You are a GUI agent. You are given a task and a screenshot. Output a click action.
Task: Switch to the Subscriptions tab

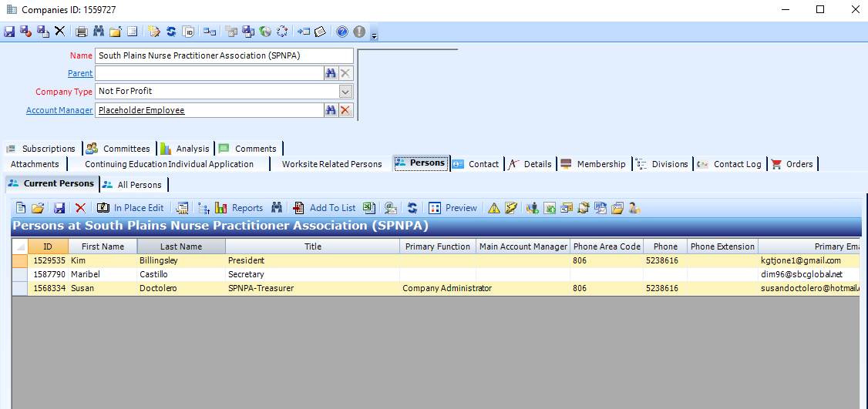42,149
